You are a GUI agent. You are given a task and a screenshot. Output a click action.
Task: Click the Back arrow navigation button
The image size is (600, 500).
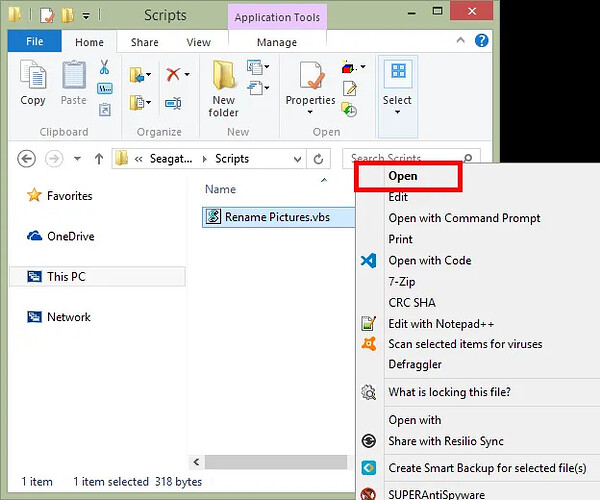pos(27,159)
